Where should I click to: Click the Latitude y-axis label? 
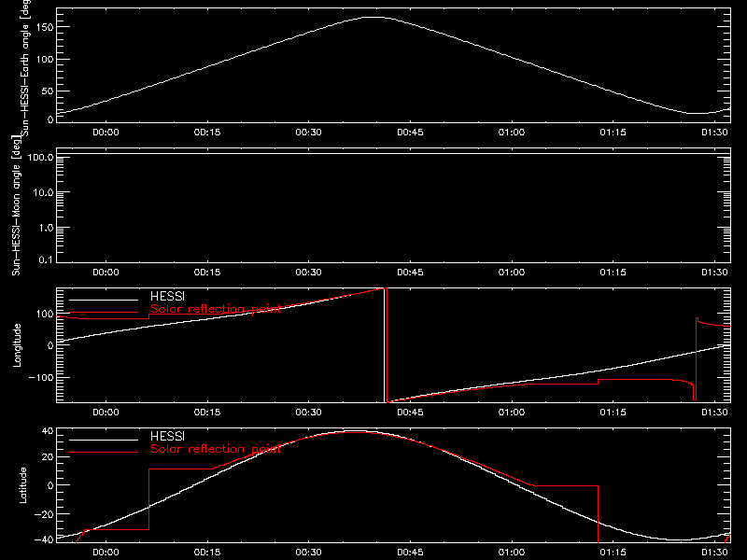(22, 485)
